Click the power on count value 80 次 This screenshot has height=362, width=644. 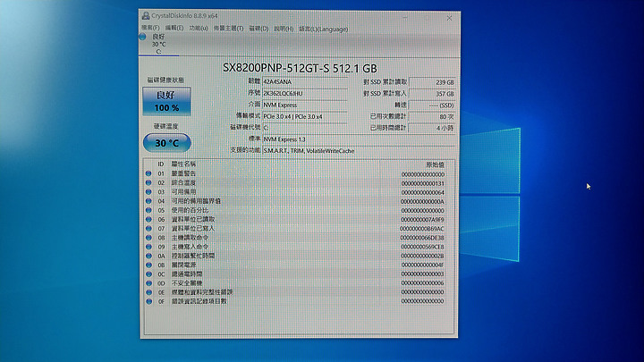[x=432, y=116]
